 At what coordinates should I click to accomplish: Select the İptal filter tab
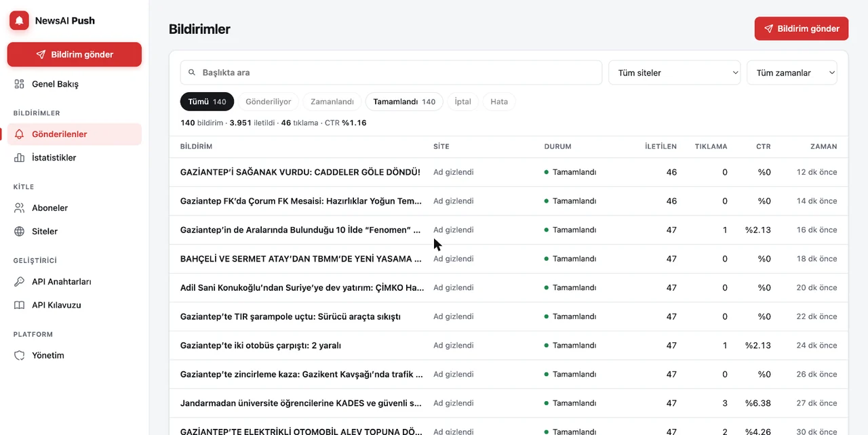pos(462,102)
